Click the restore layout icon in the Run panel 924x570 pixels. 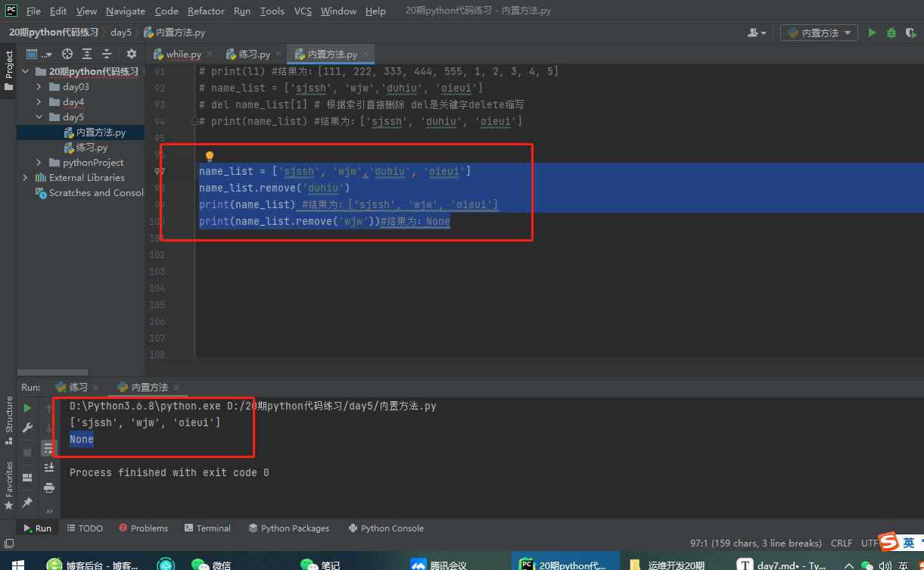(27, 478)
